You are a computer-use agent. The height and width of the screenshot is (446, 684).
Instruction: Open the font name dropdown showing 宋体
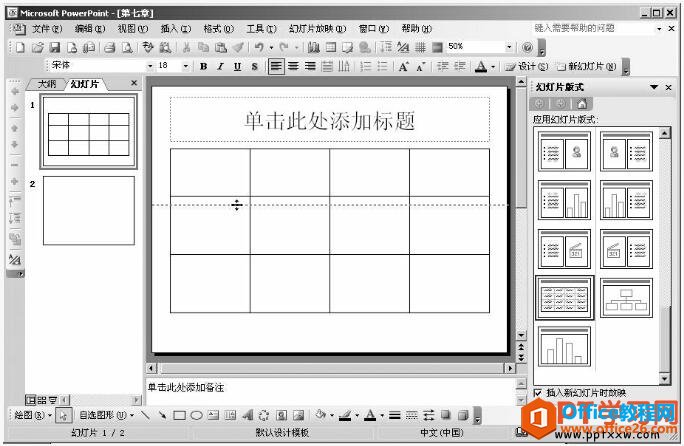pos(150,66)
